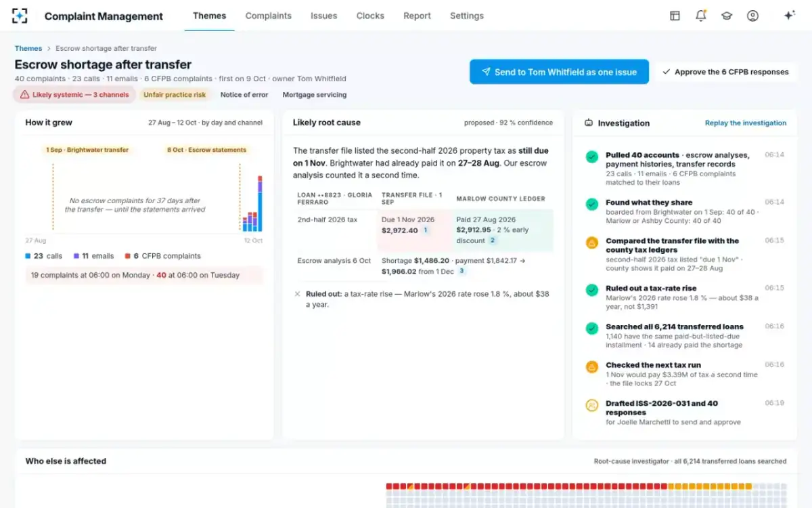Click the Marlow County Ledger column header
This screenshot has width=812, height=508.
point(500,198)
